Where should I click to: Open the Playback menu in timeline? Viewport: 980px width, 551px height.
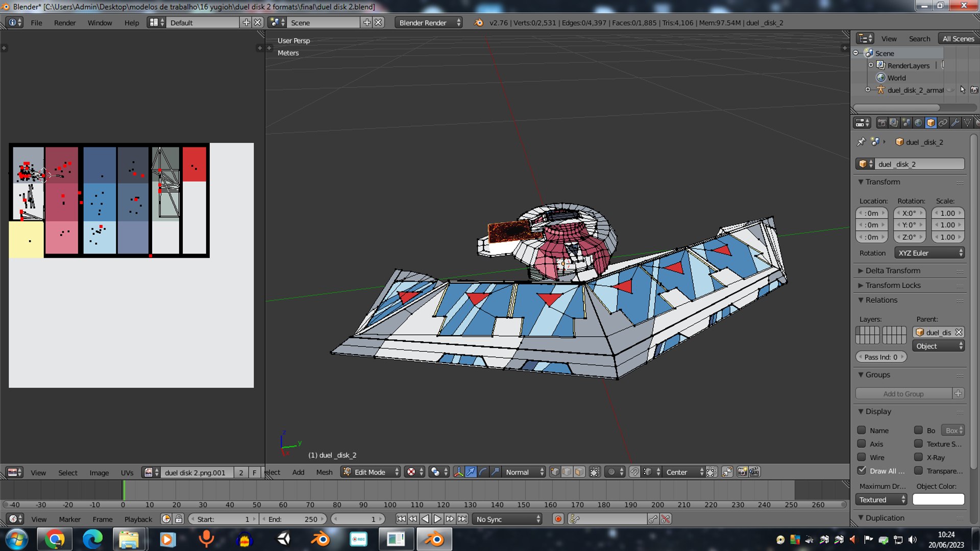(138, 519)
